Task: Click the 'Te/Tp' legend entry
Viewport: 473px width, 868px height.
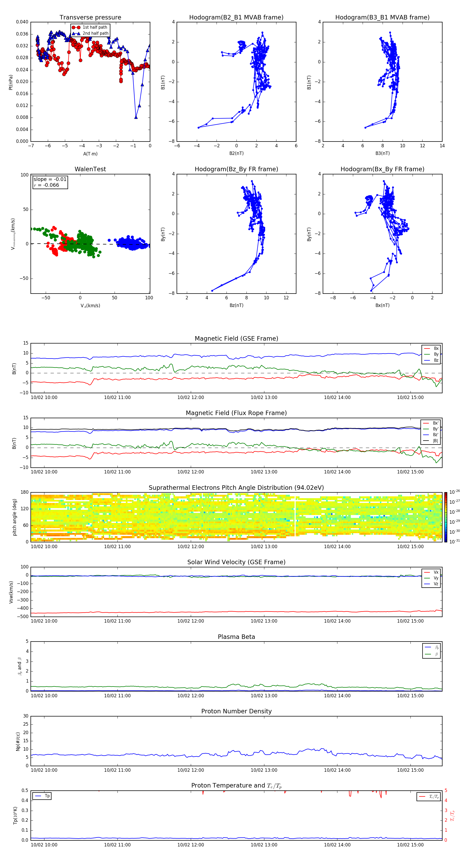Action: click(x=429, y=796)
